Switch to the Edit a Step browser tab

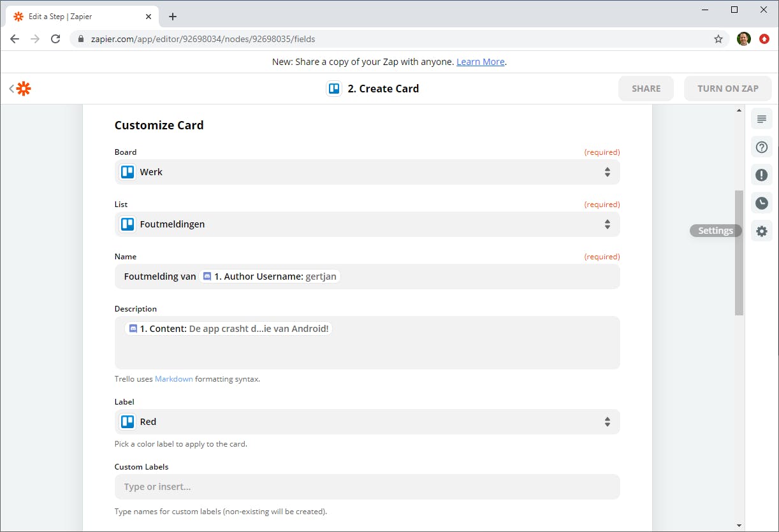[x=80, y=17]
